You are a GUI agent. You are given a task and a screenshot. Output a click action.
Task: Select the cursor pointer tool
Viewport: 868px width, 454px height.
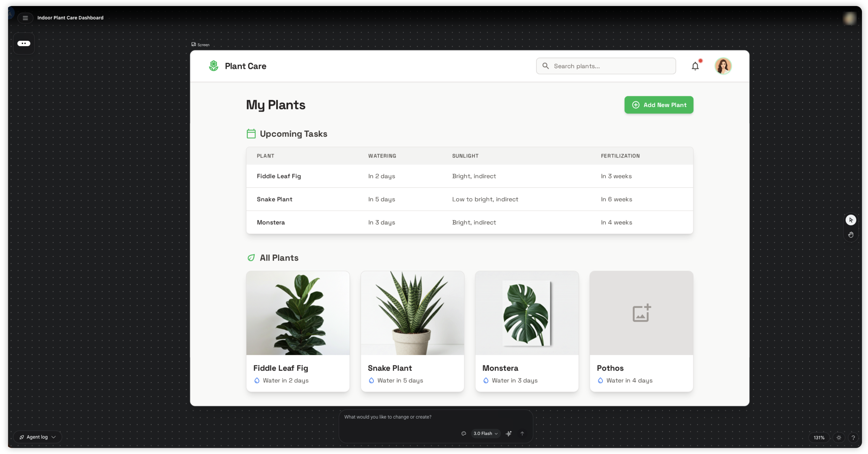(x=851, y=220)
